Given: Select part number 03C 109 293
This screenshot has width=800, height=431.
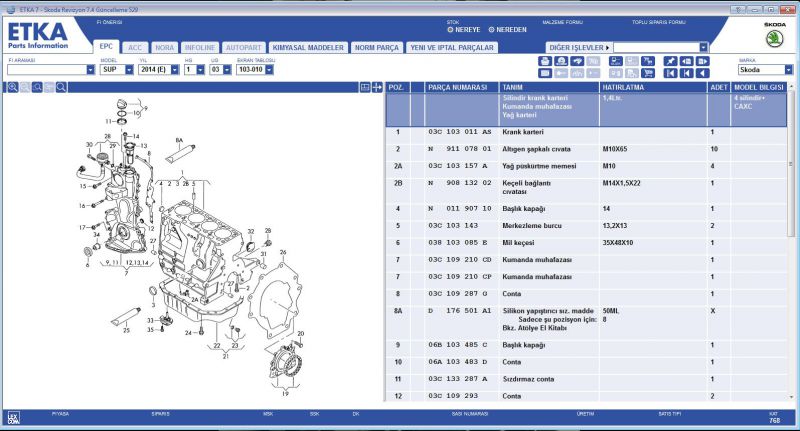Looking at the screenshot, I should point(453,396).
